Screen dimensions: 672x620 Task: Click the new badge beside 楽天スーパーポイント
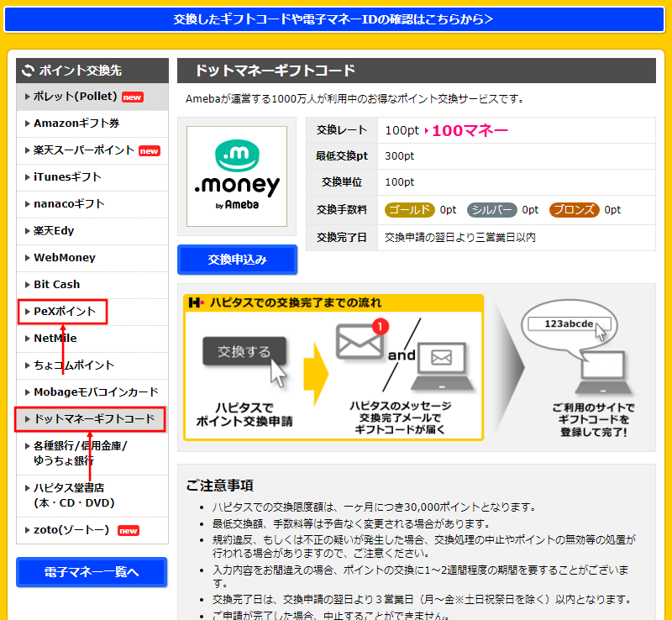click(150, 151)
